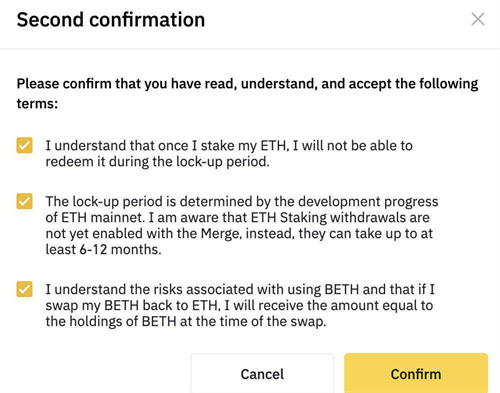The height and width of the screenshot is (393, 500).
Task: Select the 'Second confirmation' dialog title
Action: tap(111, 20)
